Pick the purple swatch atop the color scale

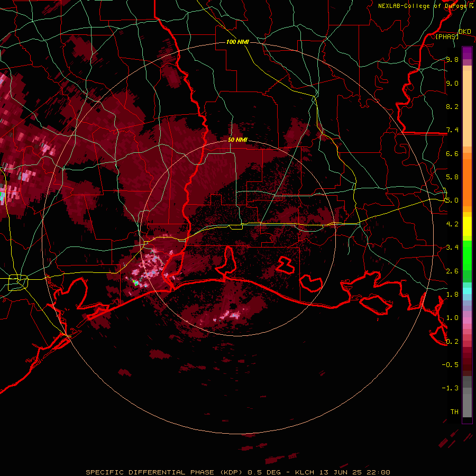[x=467, y=53]
